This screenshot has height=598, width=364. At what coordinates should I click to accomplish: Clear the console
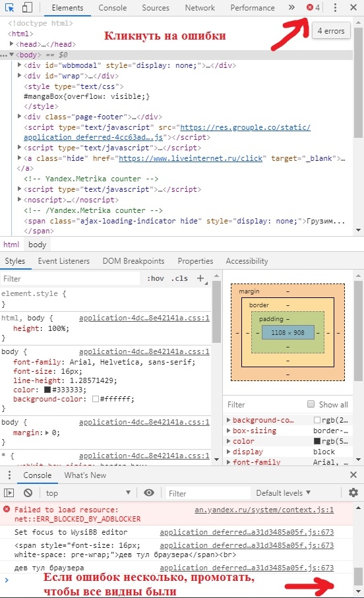pyautogui.click(x=28, y=493)
